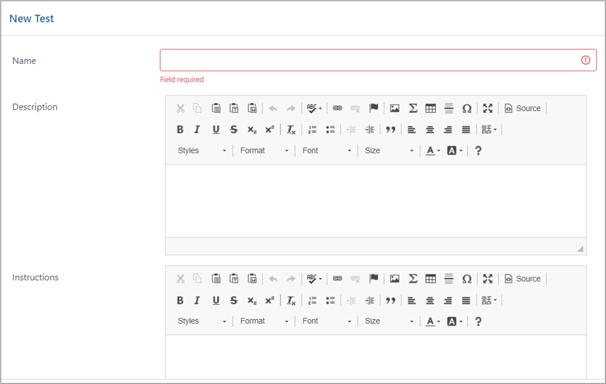Open Styles dropdown in Instructions editor

(202, 321)
